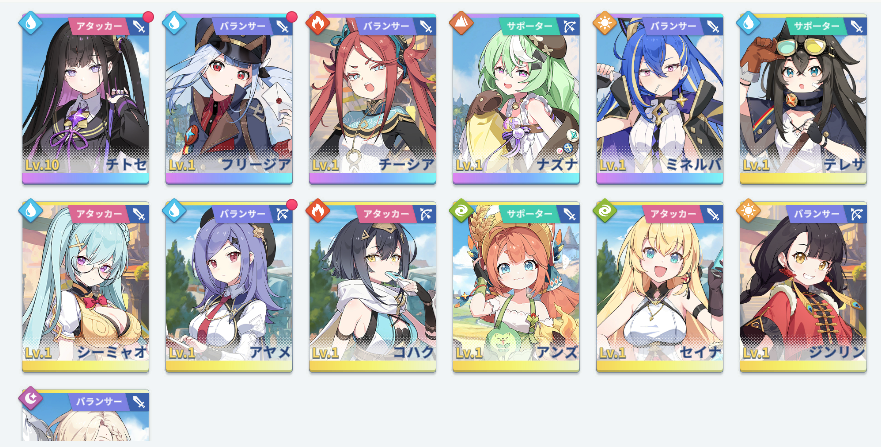
Task: Click the sun element icon on ミネルバ
Action: [x=605, y=23]
